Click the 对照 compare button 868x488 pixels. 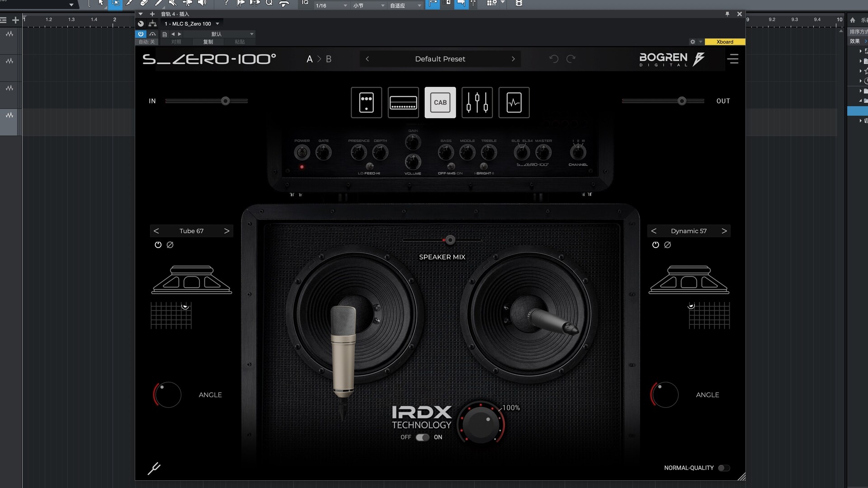[x=176, y=42]
